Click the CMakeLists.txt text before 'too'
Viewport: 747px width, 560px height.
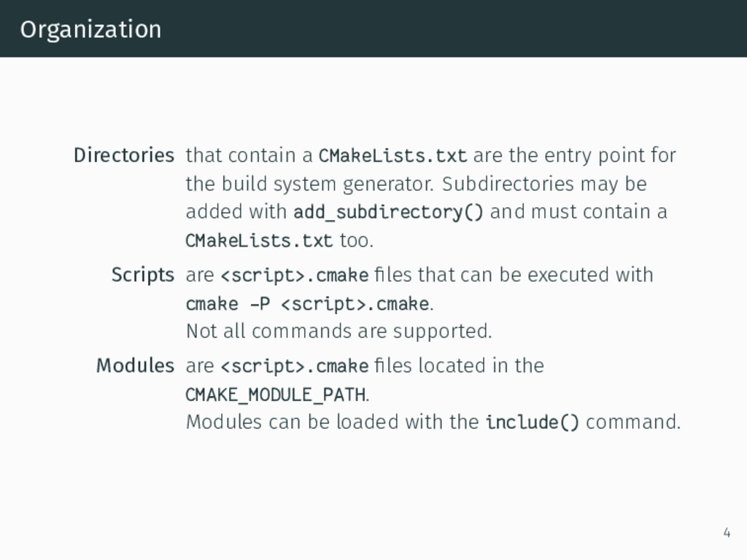pos(259,241)
